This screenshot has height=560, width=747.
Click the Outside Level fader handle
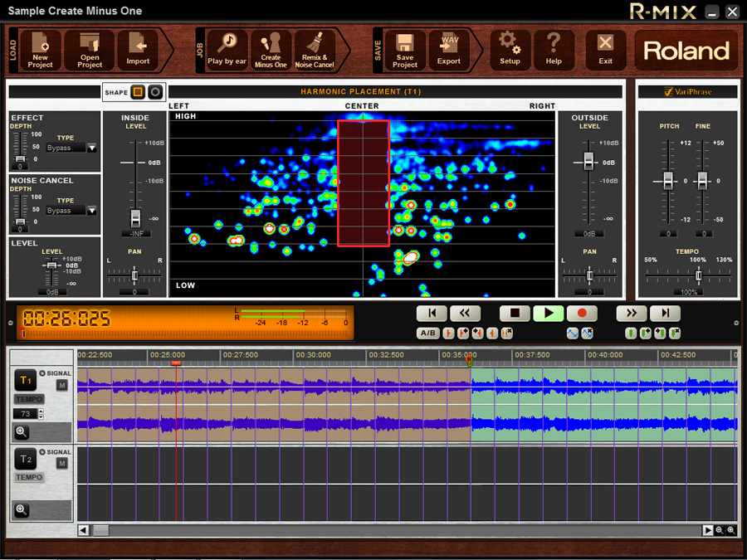[589, 161]
